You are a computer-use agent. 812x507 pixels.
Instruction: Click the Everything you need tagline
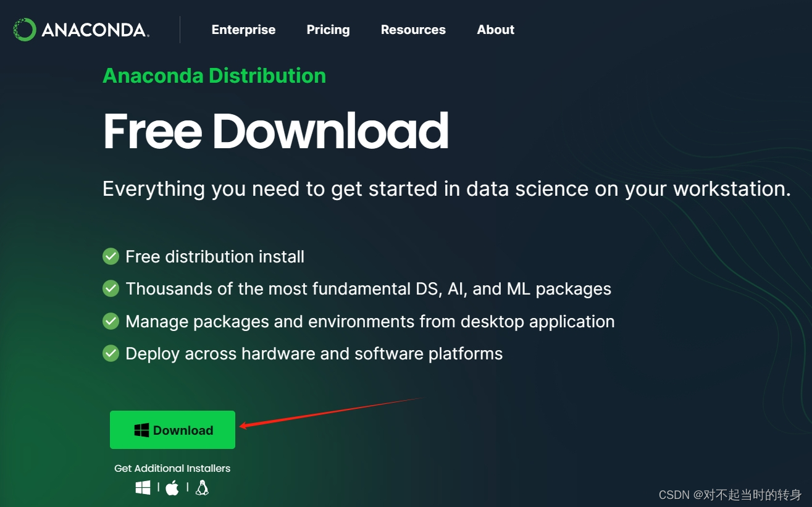pos(446,189)
